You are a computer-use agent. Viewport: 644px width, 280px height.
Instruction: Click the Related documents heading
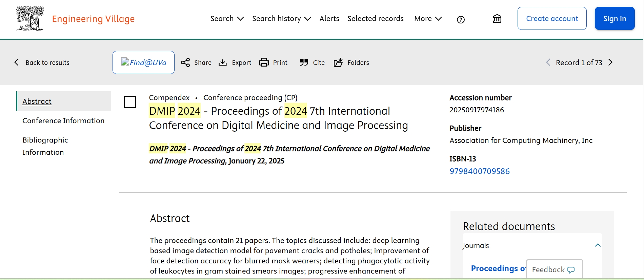click(509, 226)
